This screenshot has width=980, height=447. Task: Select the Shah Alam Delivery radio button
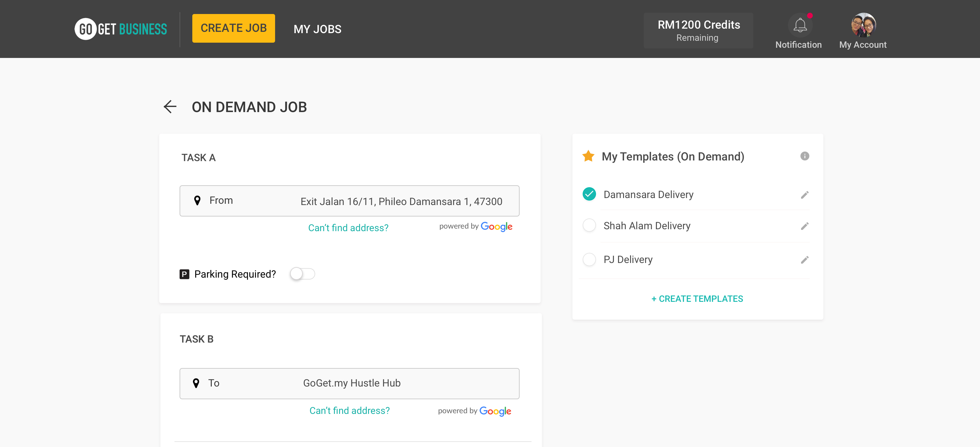click(x=589, y=225)
